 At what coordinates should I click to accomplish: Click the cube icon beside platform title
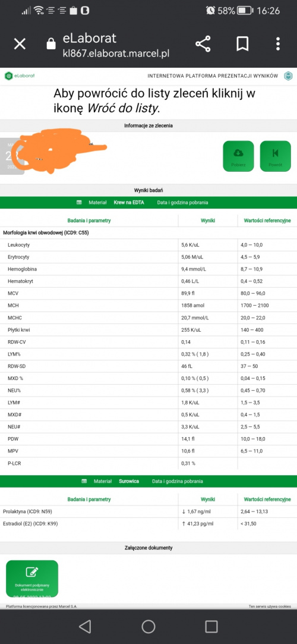[289, 76]
